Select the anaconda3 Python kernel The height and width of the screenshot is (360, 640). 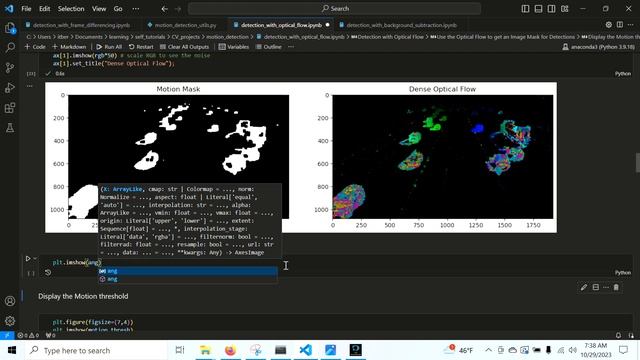(598, 47)
